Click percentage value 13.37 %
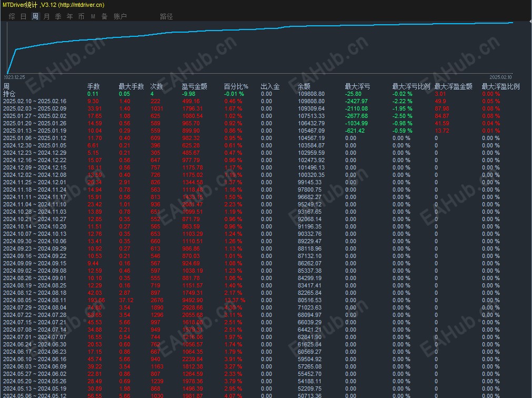532x398 pixels. tap(235, 300)
